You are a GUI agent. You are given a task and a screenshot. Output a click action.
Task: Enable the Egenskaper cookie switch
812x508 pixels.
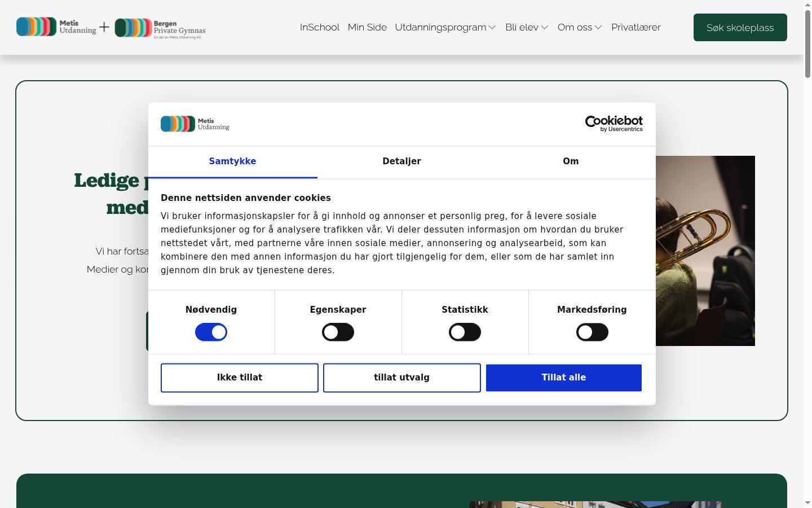338,332
